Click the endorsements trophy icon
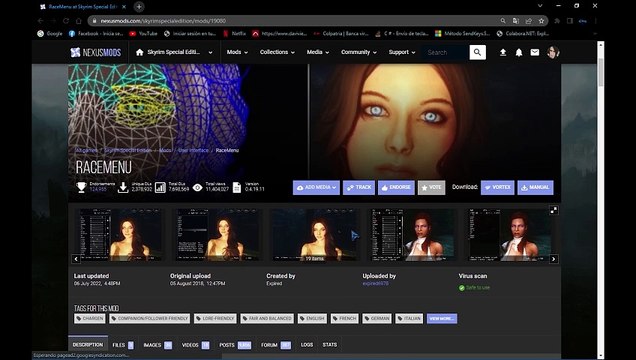Screen dimensions: 636x360 point(82,187)
